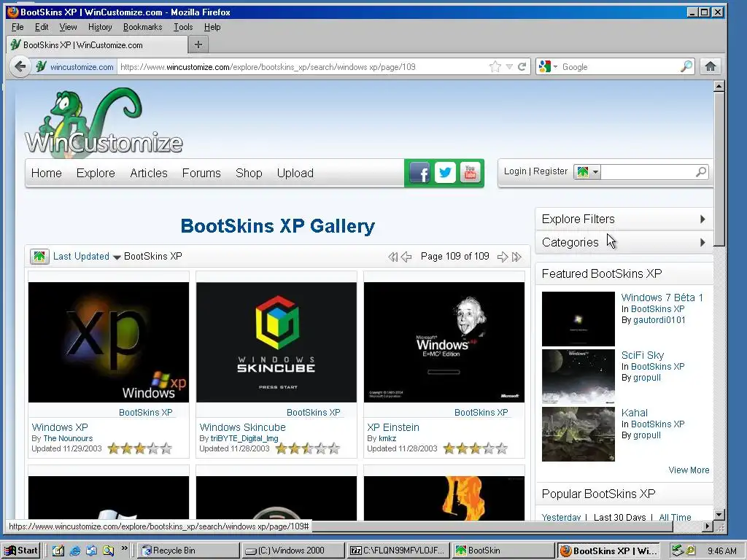Switch to (C:) Windows 2000 taskbar window
The image size is (747, 560).
point(293,551)
